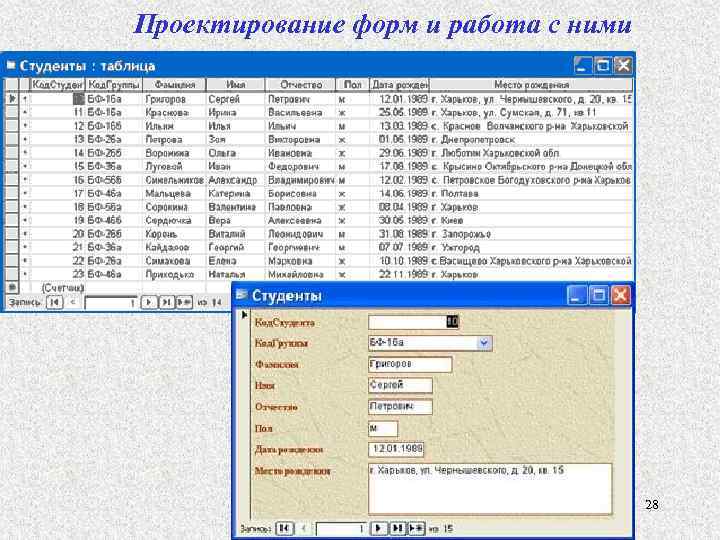The width and height of the screenshot is (720, 540).
Task: Click cell 'г. Запорожье' in table
Action: pos(531,234)
